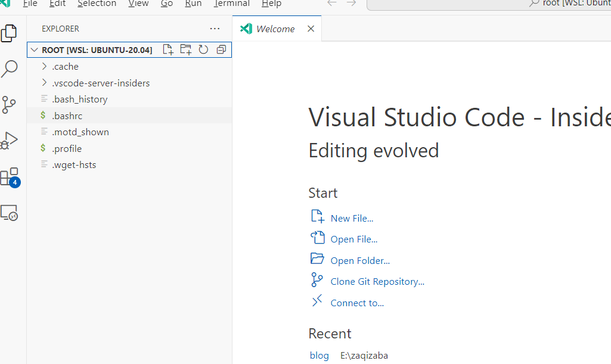Open the .bashrc file

point(67,116)
